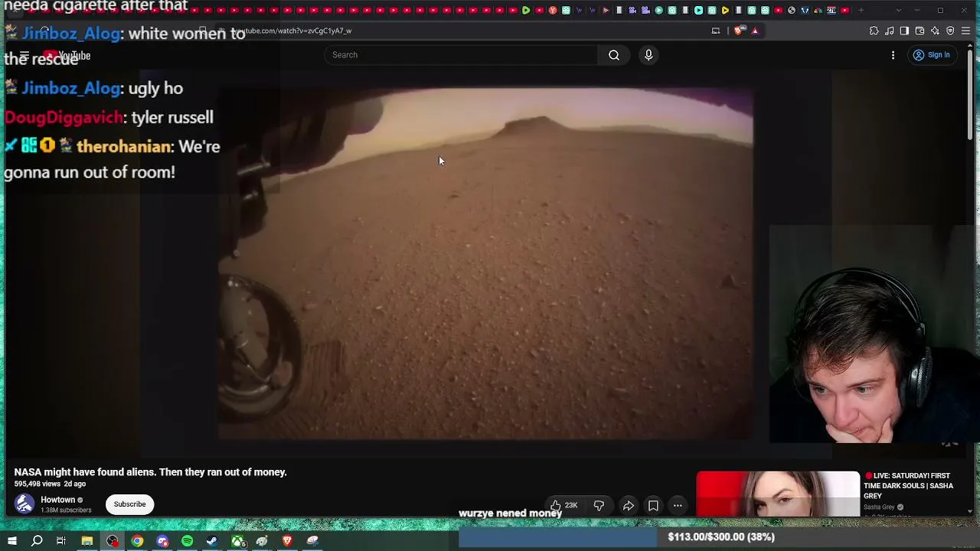Open YouTube settings three-dot menu
Viewport: 980px width, 551px height.
[893, 55]
